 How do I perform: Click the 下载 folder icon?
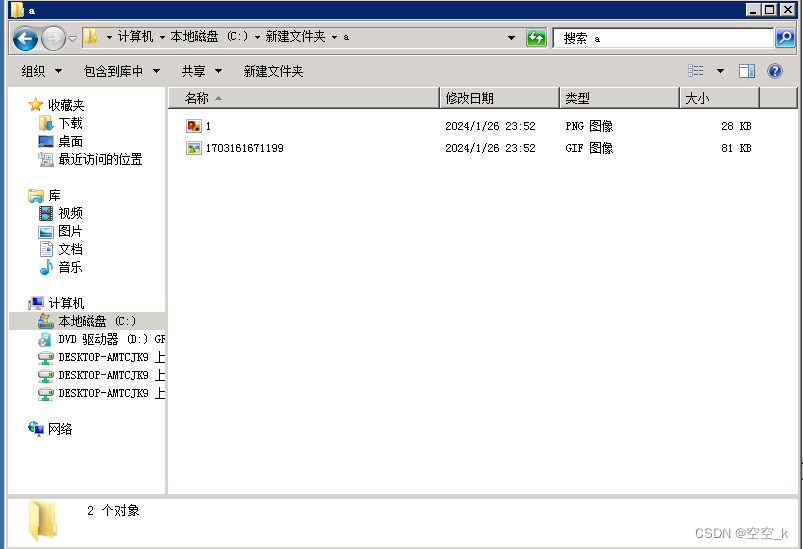pyautogui.click(x=46, y=123)
